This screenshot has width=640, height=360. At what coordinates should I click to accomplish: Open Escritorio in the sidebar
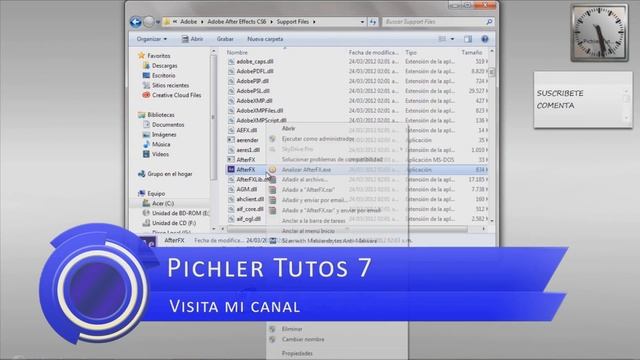[x=163, y=76]
